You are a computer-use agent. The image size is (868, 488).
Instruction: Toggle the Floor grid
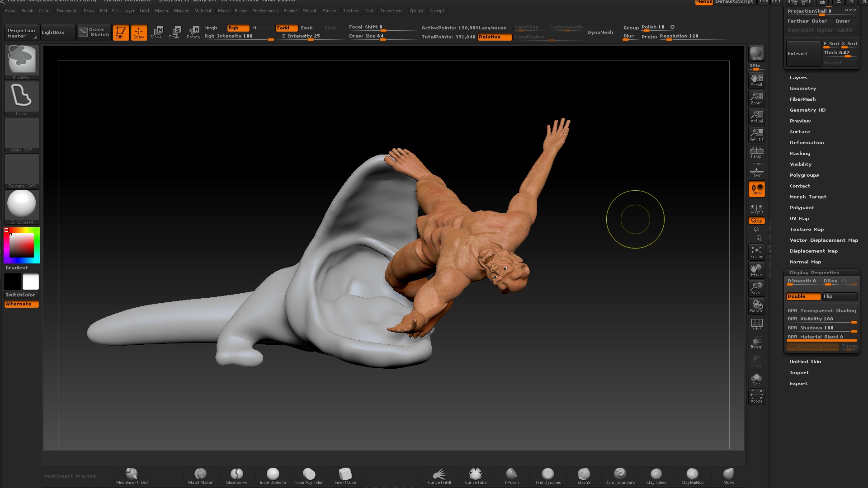(756, 170)
